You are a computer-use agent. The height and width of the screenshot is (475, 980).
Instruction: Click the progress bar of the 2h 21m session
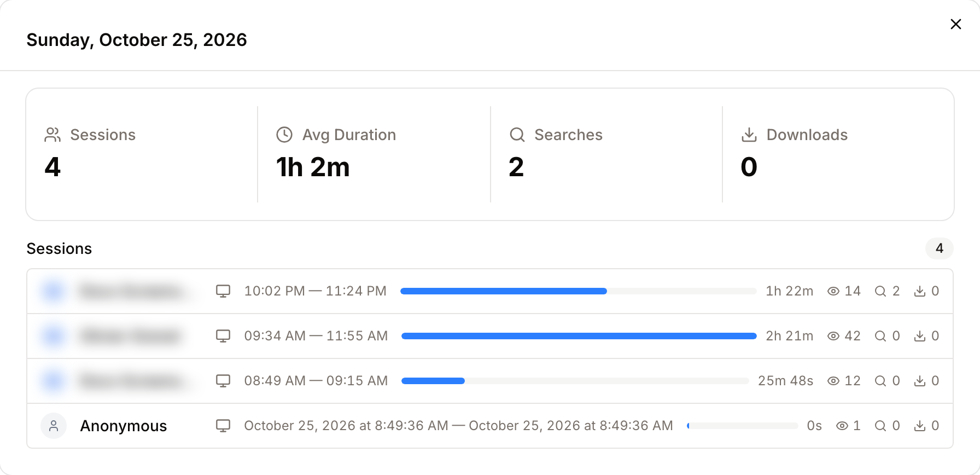pyautogui.click(x=579, y=336)
